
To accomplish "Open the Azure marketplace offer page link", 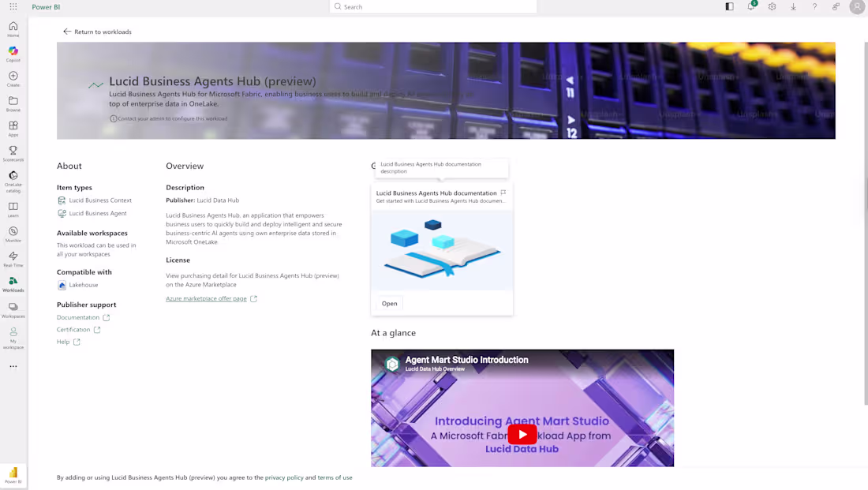I will click(x=211, y=298).
